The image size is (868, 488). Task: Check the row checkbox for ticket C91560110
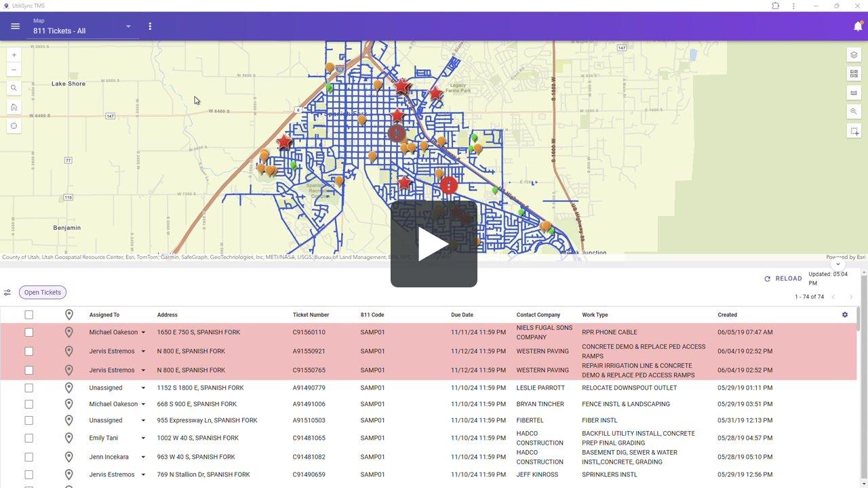click(x=28, y=332)
